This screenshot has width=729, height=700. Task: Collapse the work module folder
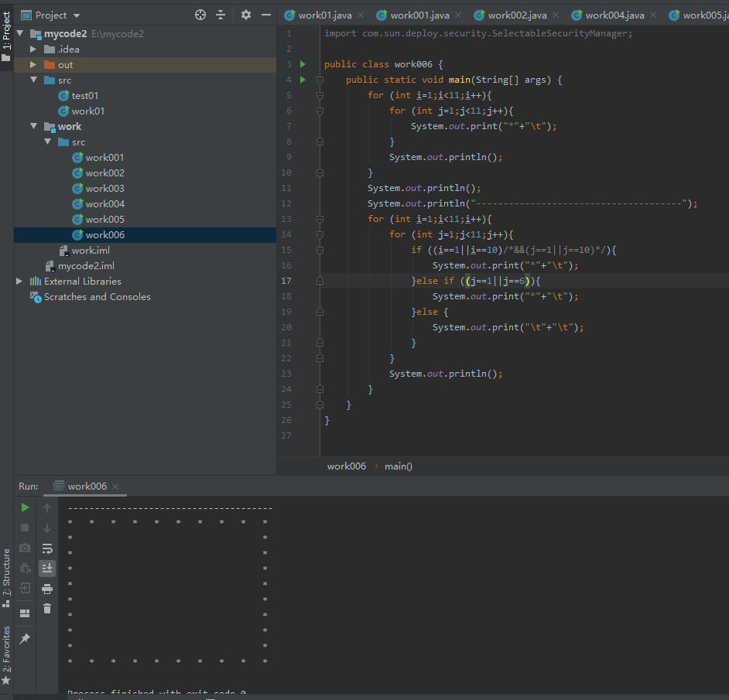click(33, 126)
